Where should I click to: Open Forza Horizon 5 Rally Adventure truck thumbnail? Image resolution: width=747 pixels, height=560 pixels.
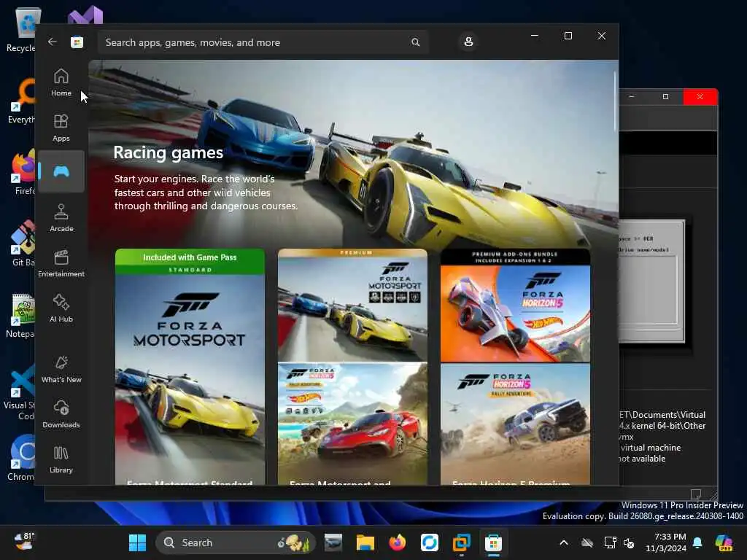coord(515,424)
